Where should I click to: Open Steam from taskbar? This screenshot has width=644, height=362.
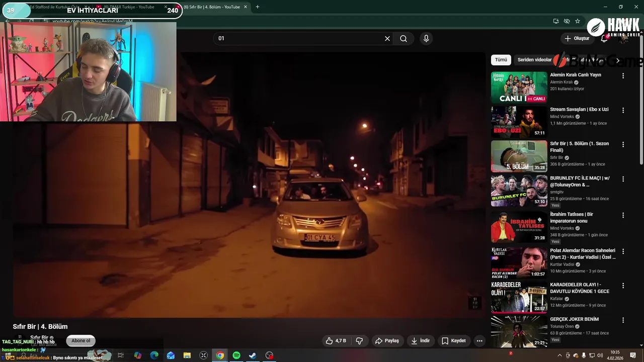coord(253,355)
